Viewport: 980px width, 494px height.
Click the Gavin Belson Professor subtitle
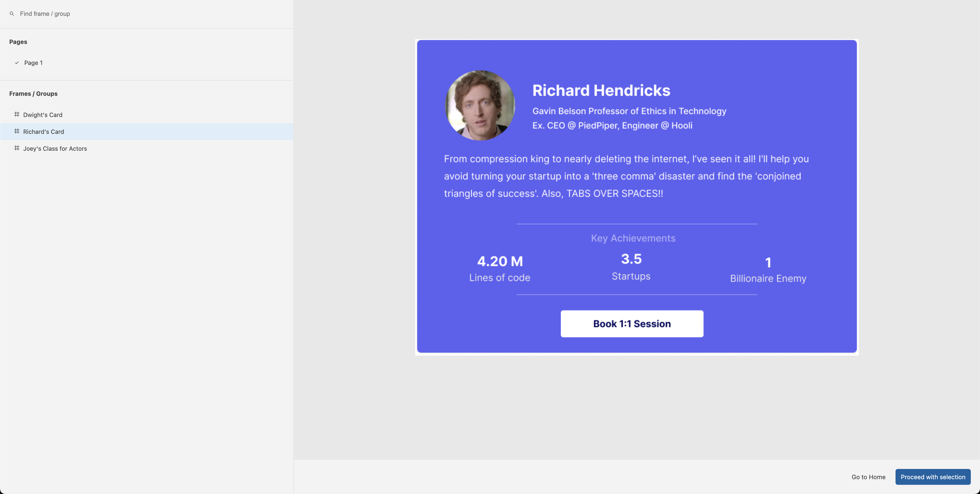[629, 111]
